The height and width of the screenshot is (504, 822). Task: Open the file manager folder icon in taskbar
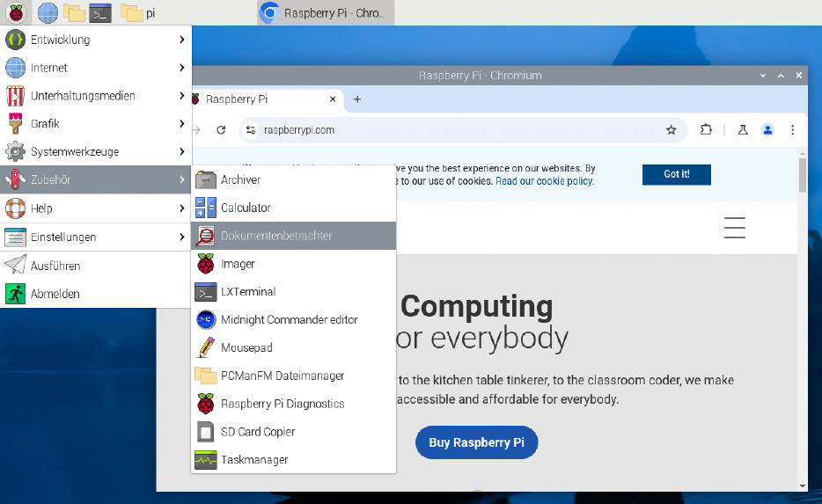tap(75, 12)
